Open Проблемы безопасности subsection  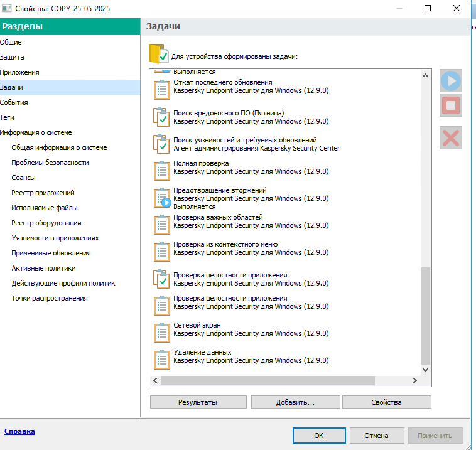pos(50,163)
